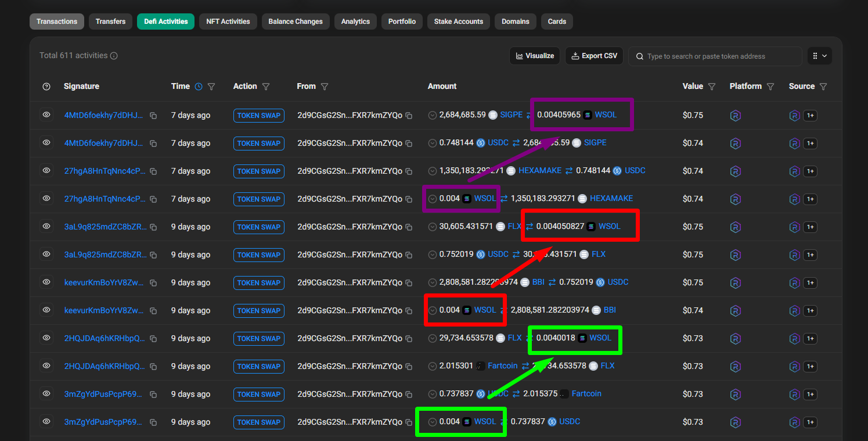The height and width of the screenshot is (441, 868).
Task: Open the column layout dropdown
Action: pyautogui.click(x=820, y=56)
